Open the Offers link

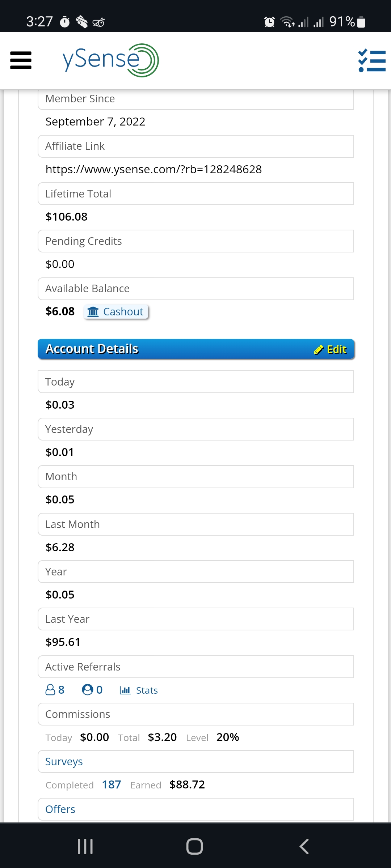click(60, 809)
